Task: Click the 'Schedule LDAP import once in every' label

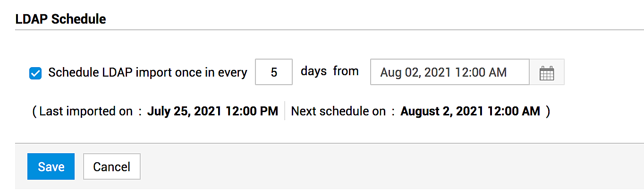Action: pos(148,73)
